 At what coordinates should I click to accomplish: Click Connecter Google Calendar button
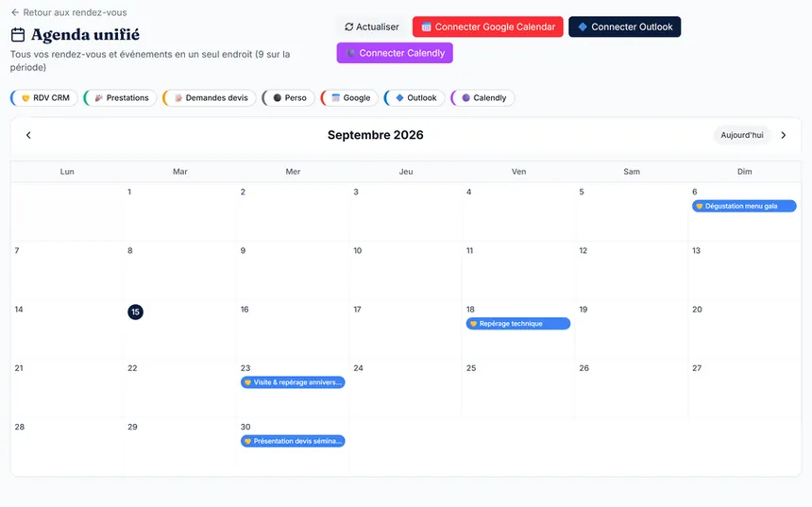(488, 27)
